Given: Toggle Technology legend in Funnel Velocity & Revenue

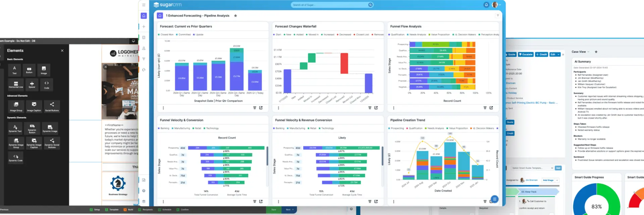Looking at the screenshot, I should (326, 128).
